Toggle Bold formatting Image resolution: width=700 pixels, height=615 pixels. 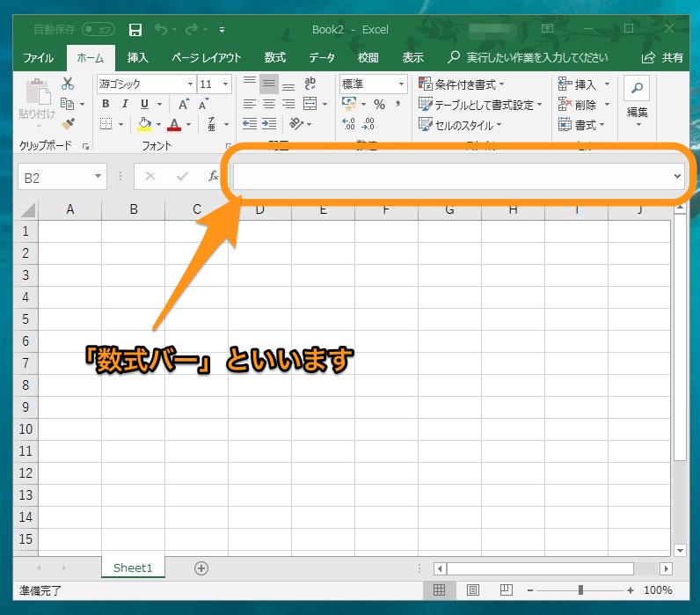[106, 104]
